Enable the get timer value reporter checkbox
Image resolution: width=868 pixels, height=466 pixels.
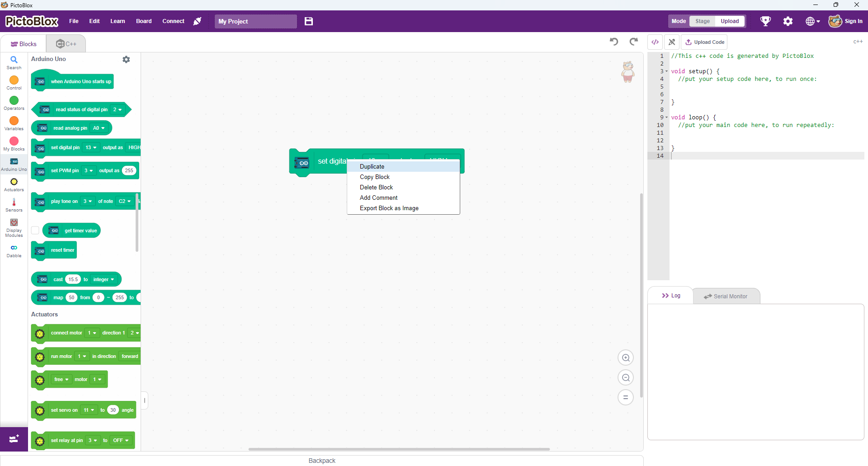[x=35, y=230]
